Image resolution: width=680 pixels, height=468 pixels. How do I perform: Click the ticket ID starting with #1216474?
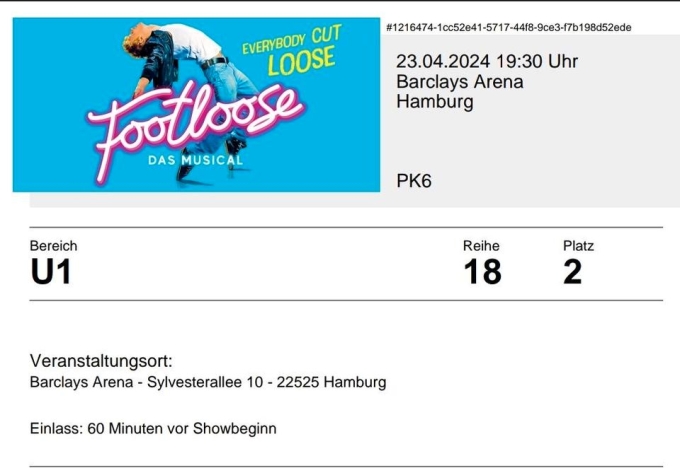tap(508, 27)
